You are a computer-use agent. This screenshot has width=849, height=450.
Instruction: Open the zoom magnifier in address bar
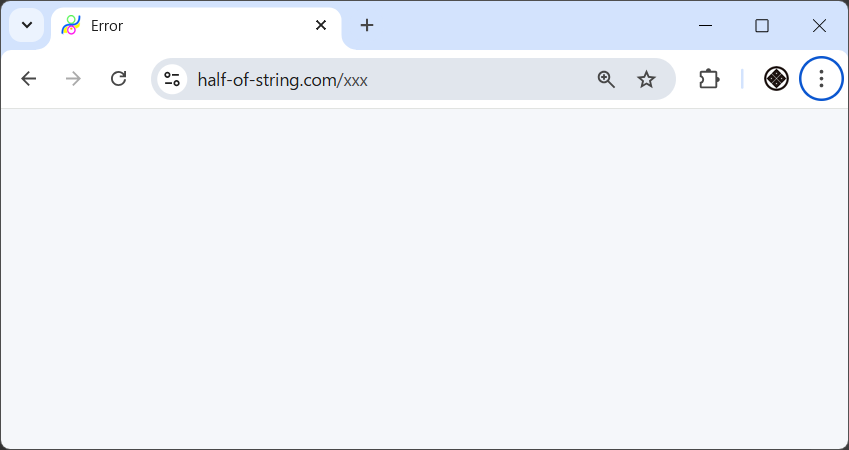pyautogui.click(x=606, y=79)
